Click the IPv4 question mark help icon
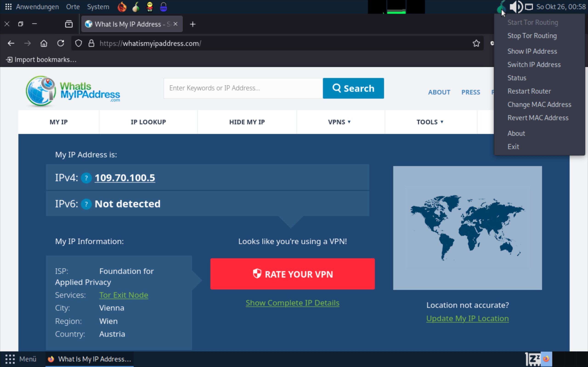 [x=86, y=178]
